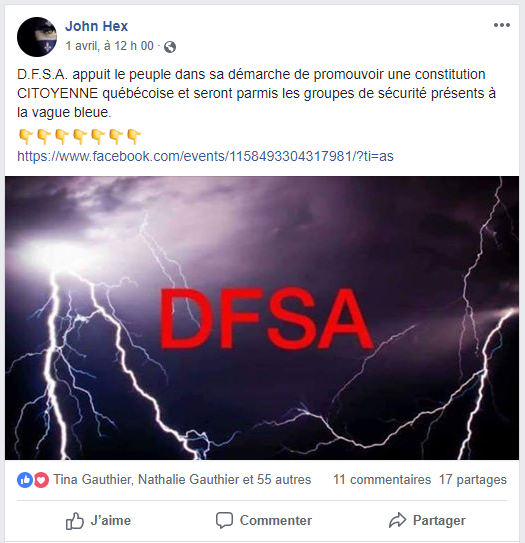The width and height of the screenshot is (525, 543).
Task: View the 11 commentaires
Action: click(382, 480)
